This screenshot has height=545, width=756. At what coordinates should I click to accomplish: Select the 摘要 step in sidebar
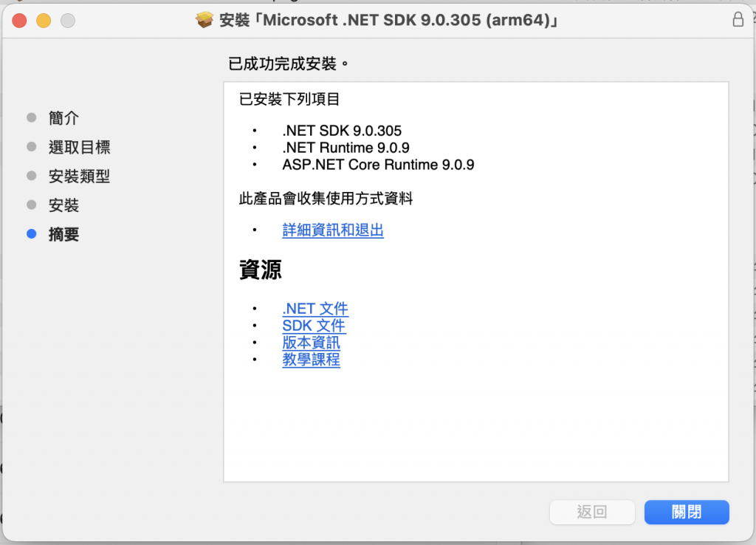tap(63, 234)
